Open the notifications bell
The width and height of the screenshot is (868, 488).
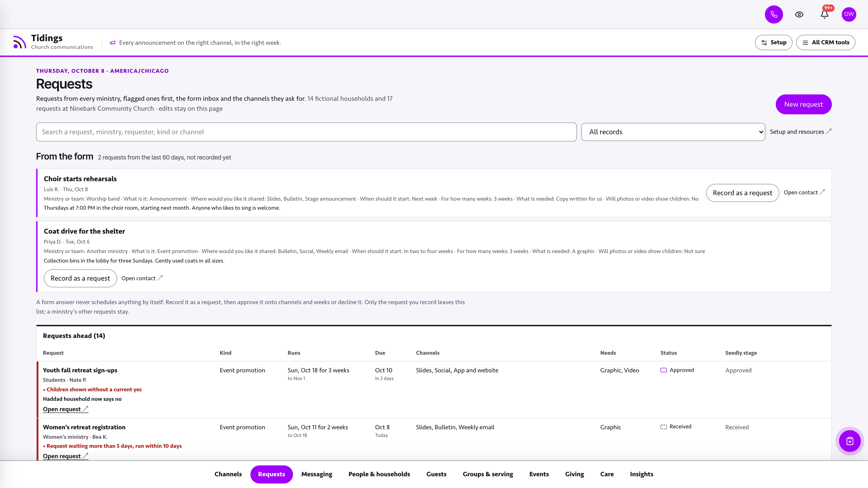tap(825, 14)
